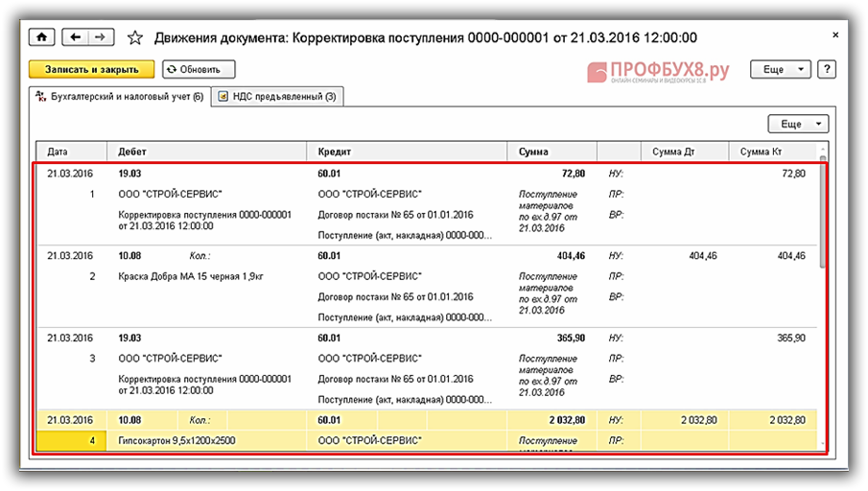Click the Сумма Кт column header
Screen dimensions: 868x491
click(772, 152)
